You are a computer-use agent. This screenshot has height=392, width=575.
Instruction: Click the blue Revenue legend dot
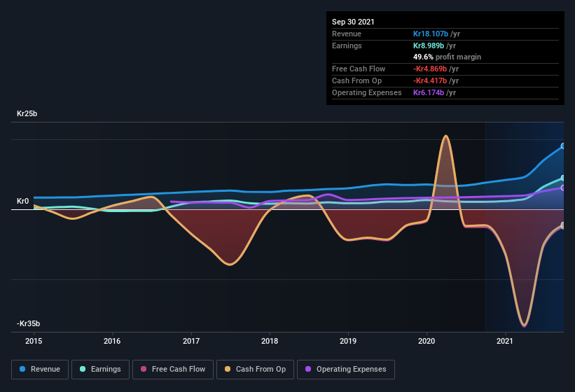point(22,369)
